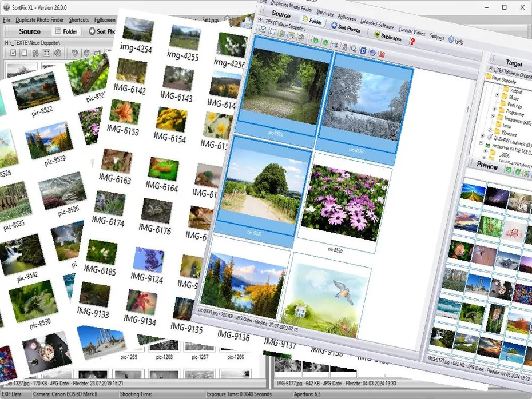Click the blue D comparison icon on the toolbar
Screen dimensions: 532x399
tap(363, 51)
